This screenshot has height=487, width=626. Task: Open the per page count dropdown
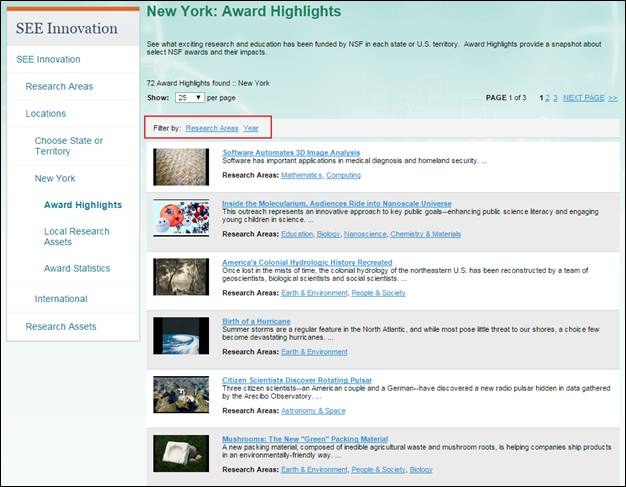tap(189, 98)
